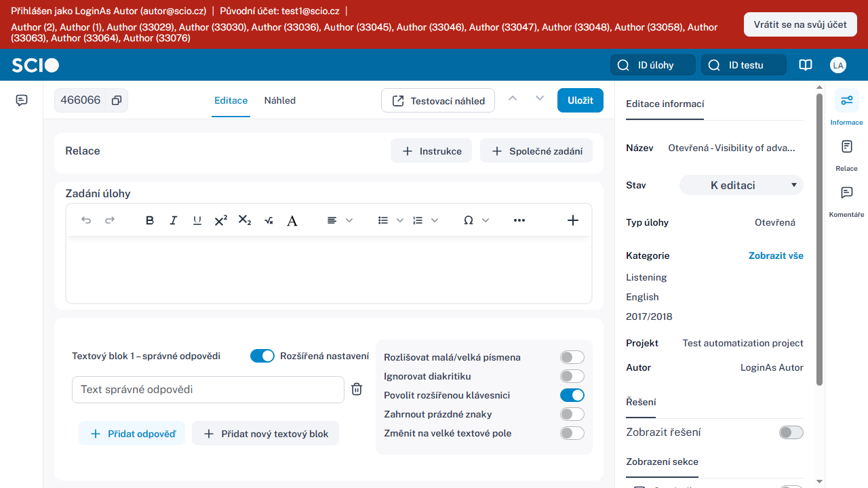Screen dimensions: 868x488
Task: Expand bulleted list style dropdown arrow
Action: click(400, 220)
